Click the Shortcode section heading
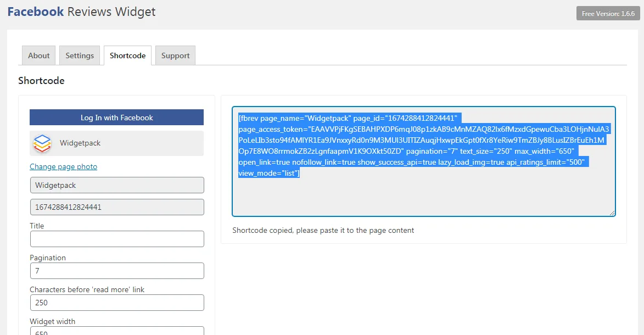644x335 pixels. pyautogui.click(x=41, y=81)
